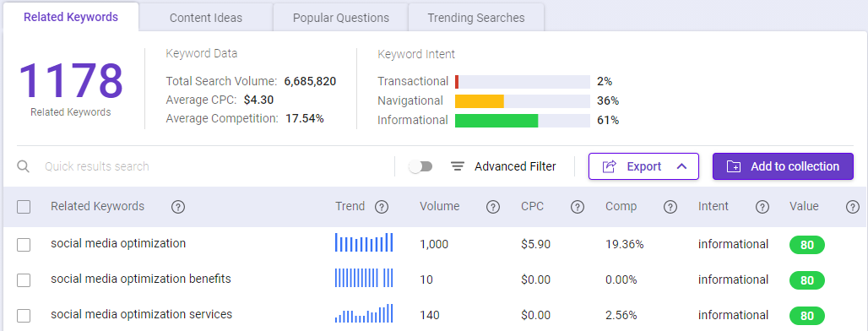Click the Advanced Filter lines icon
The image size is (868, 331).
tap(458, 166)
